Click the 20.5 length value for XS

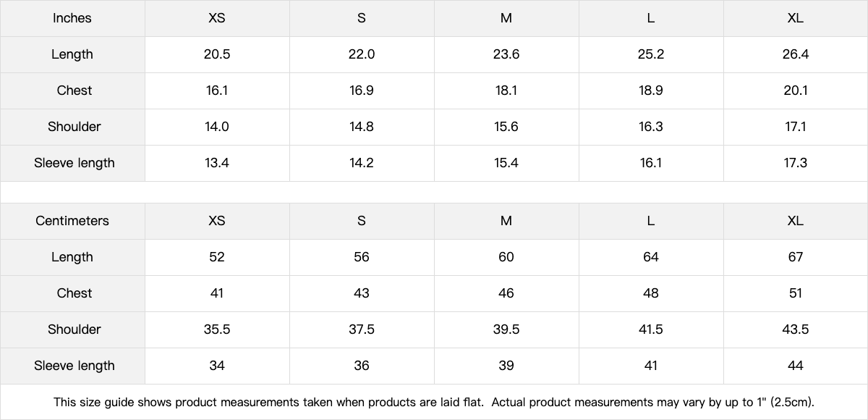coord(217,54)
